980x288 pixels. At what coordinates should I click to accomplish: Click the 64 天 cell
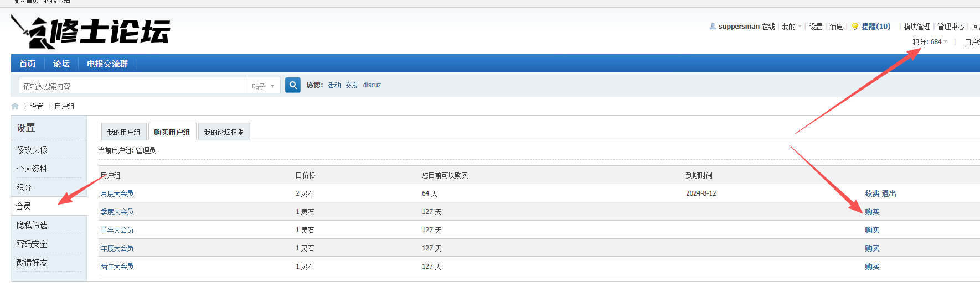pos(430,193)
